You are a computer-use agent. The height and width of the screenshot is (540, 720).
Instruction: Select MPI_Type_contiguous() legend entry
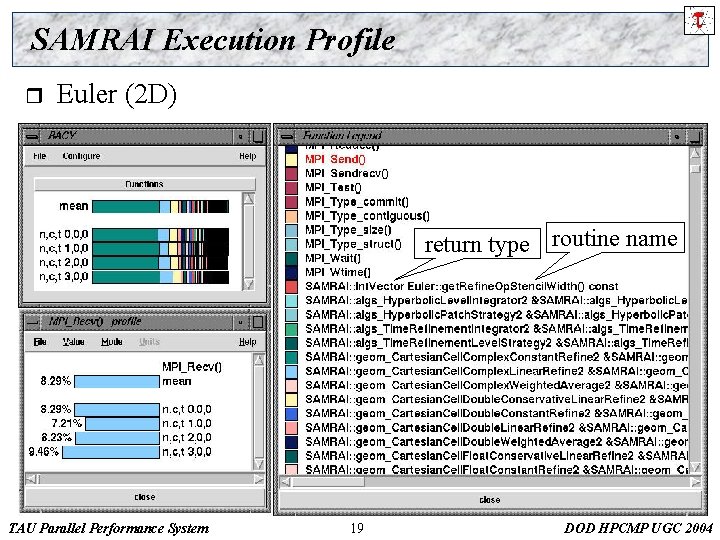click(x=367, y=216)
